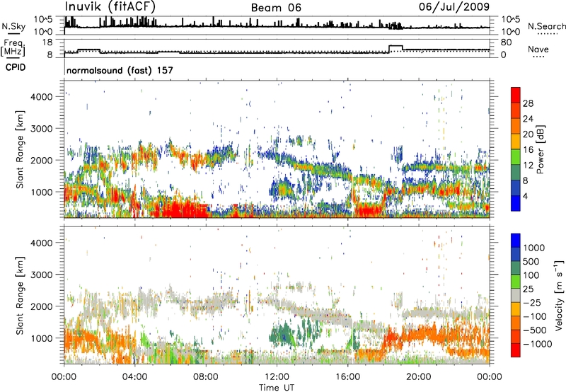Select the "Beam 06" heading
The width and height of the screenshot is (566, 392).
[276, 8]
